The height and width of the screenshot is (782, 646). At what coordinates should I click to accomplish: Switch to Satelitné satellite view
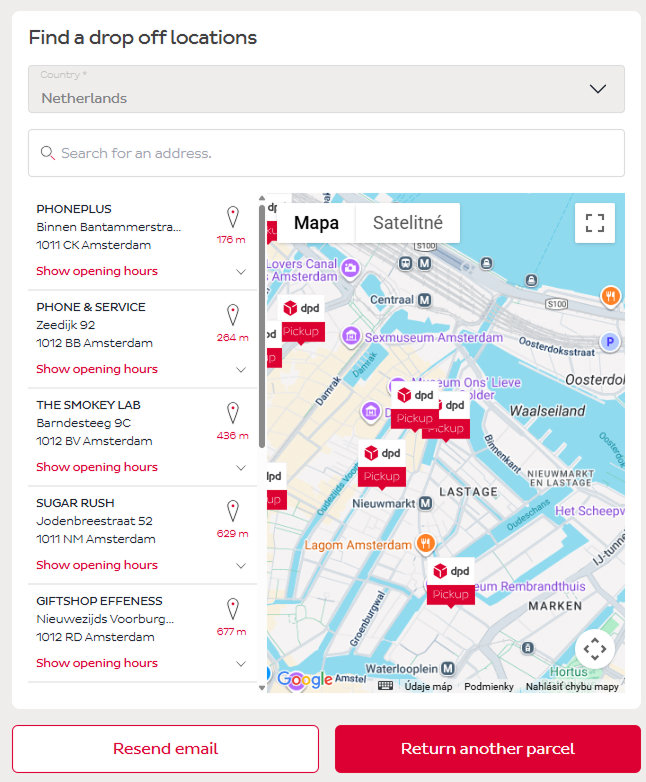(x=408, y=223)
